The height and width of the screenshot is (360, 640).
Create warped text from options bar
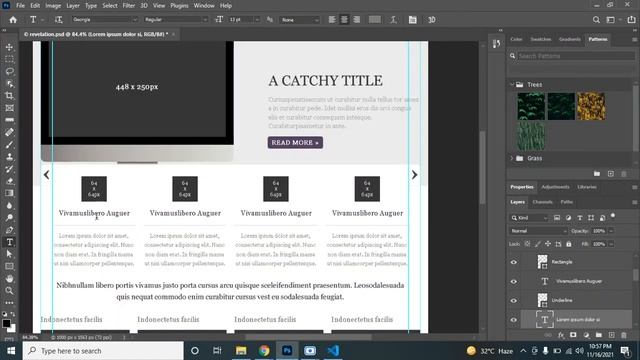pyautogui.click(x=393, y=20)
